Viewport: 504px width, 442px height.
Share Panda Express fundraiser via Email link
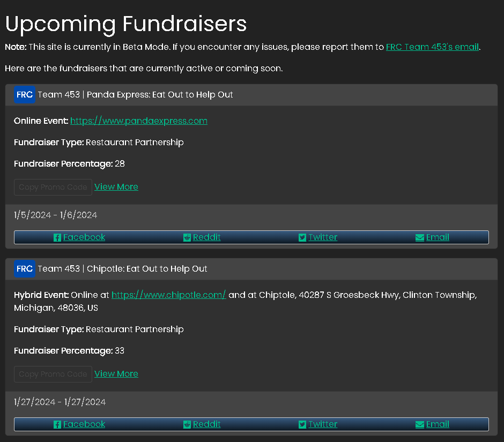pyautogui.click(x=438, y=237)
